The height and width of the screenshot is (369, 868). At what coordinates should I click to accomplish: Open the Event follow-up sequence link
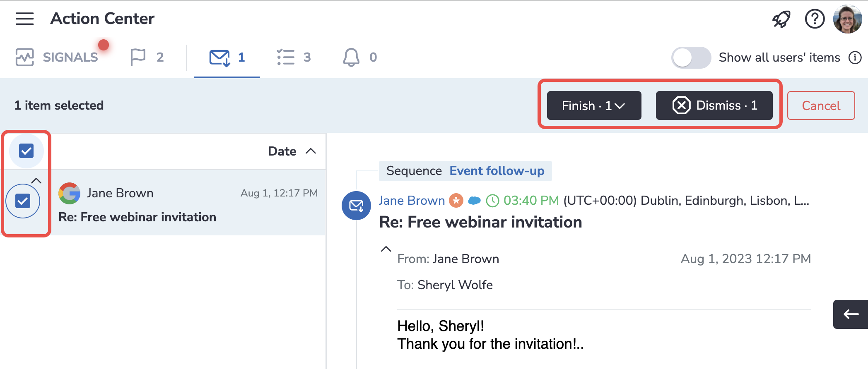pos(497,171)
